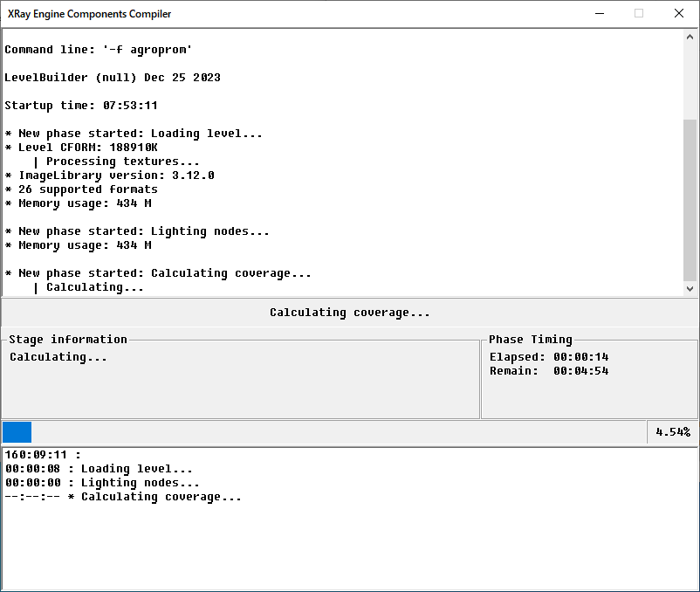The width and height of the screenshot is (700, 592).
Task: Minimize the compiler window
Action: click(x=599, y=14)
